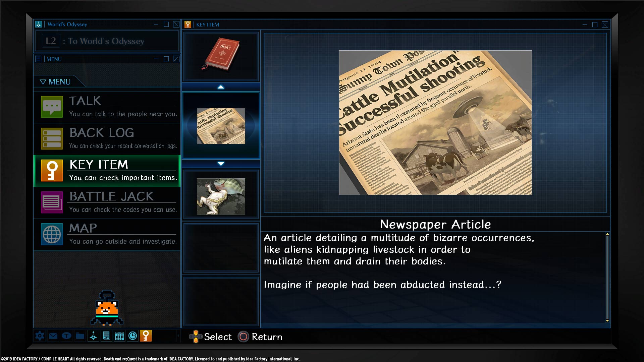
Task: Click the calendar icon in taskbar
Action: [x=119, y=336]
